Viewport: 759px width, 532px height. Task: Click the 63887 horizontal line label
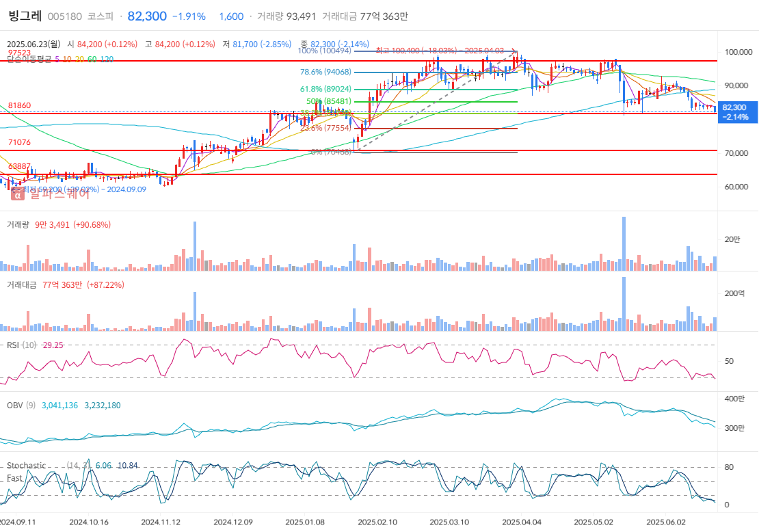pyautogui.click(x=19, y=167)
